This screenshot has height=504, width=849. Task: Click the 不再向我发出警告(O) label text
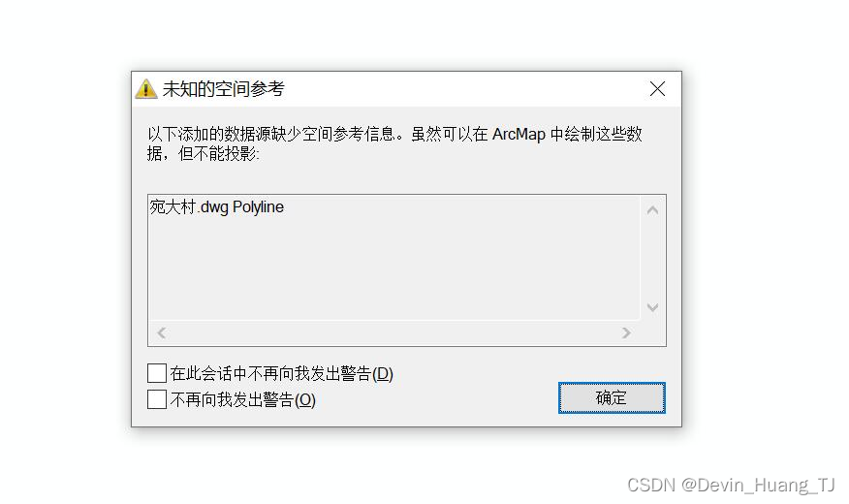(242, 399)
